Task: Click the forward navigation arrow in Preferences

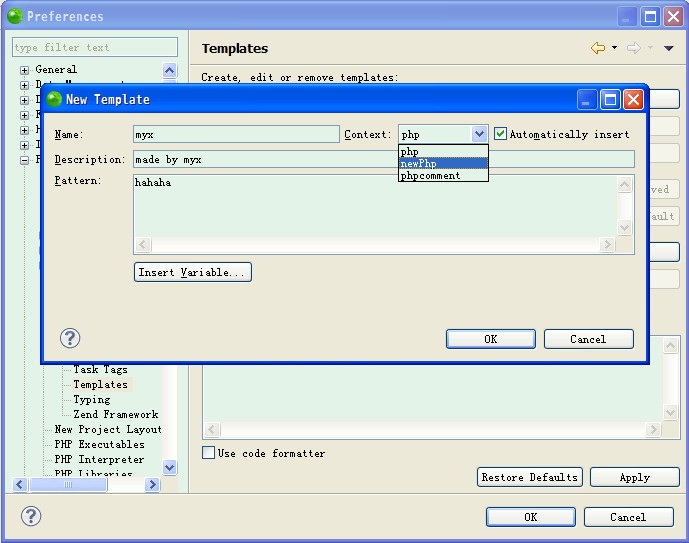Action: coord(633,48)
